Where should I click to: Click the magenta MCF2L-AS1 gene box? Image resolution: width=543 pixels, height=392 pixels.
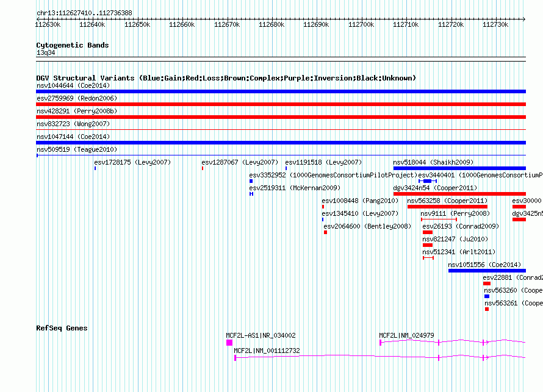[229, 343]
